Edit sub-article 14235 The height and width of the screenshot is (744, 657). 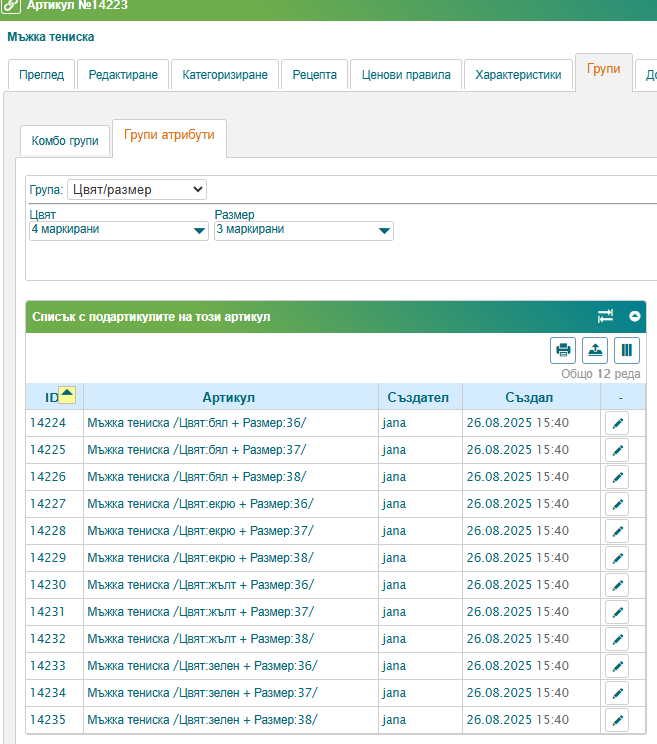point(617,721)
